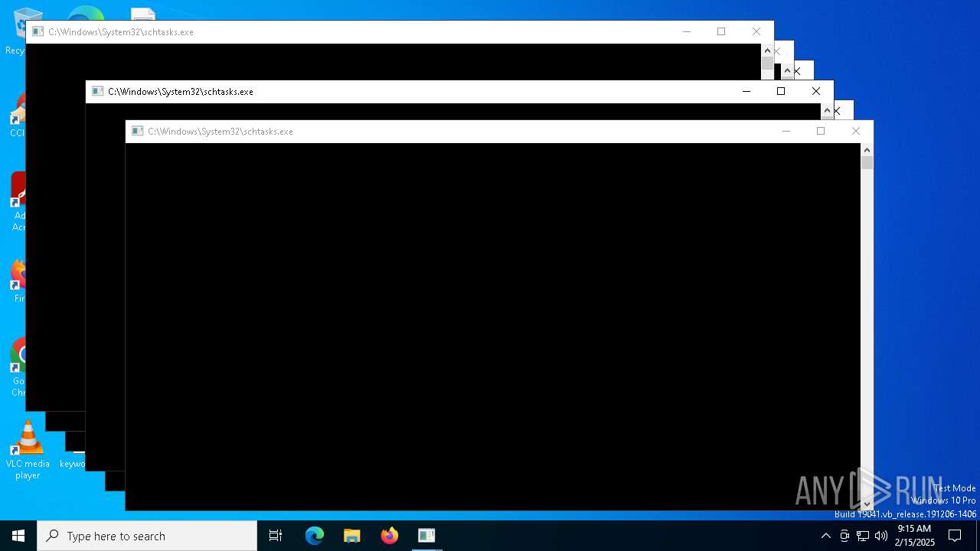Screen dimensions: 980x551
Task: Click the middle console scrollbar up arrow
Action: 827,110
